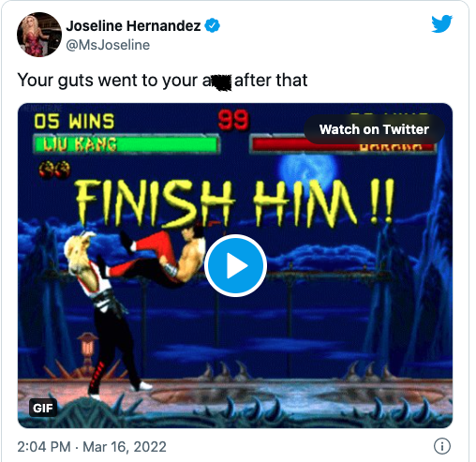Click the red 99 round timer

tap(233, 120)
